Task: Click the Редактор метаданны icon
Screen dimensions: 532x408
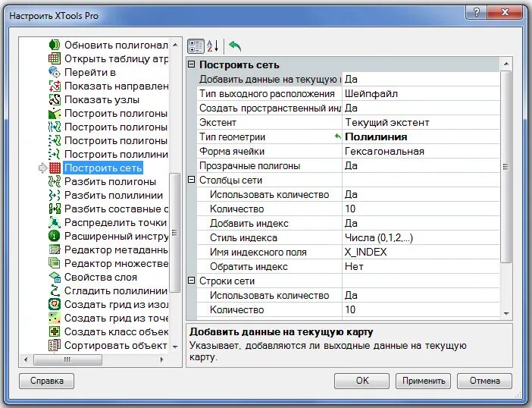Action: [55, 250]
